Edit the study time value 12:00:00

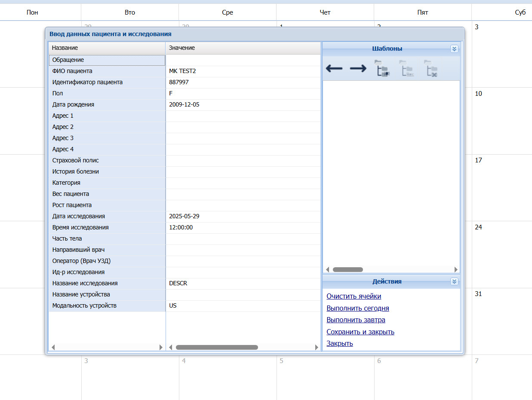243,228
